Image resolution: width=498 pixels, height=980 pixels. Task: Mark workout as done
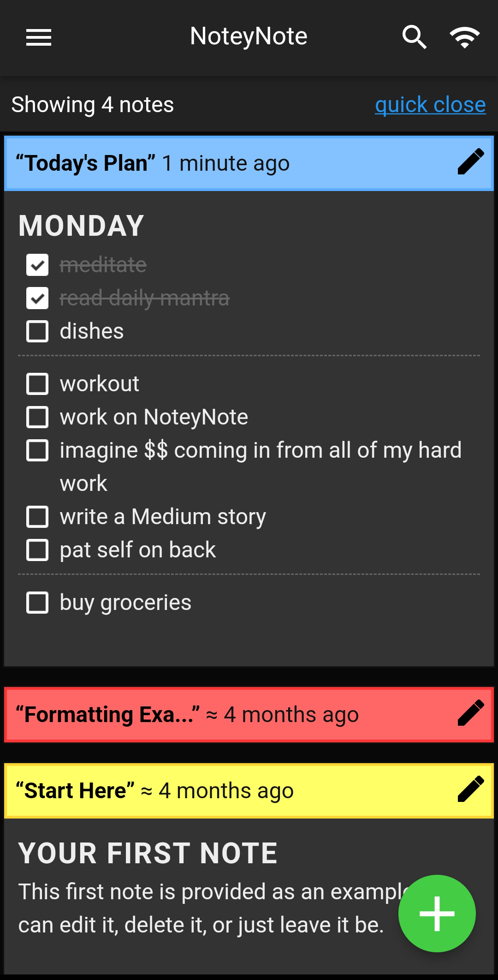pos(37,384)
